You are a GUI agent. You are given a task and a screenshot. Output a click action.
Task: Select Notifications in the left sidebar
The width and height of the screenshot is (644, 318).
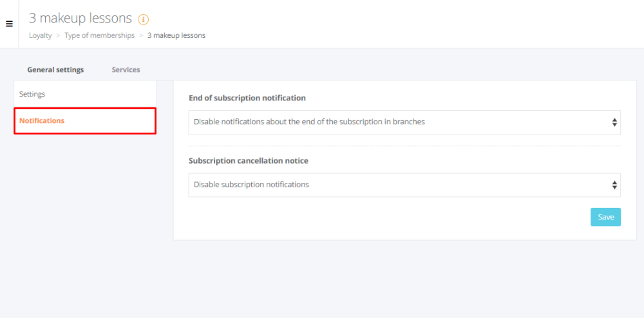point(85,120)
